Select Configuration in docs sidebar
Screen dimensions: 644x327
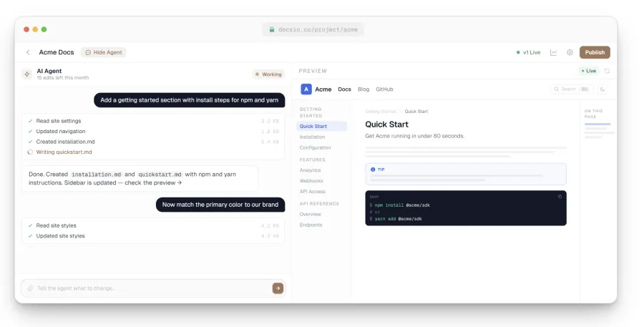pyautogui.click(x=315, y=147)
